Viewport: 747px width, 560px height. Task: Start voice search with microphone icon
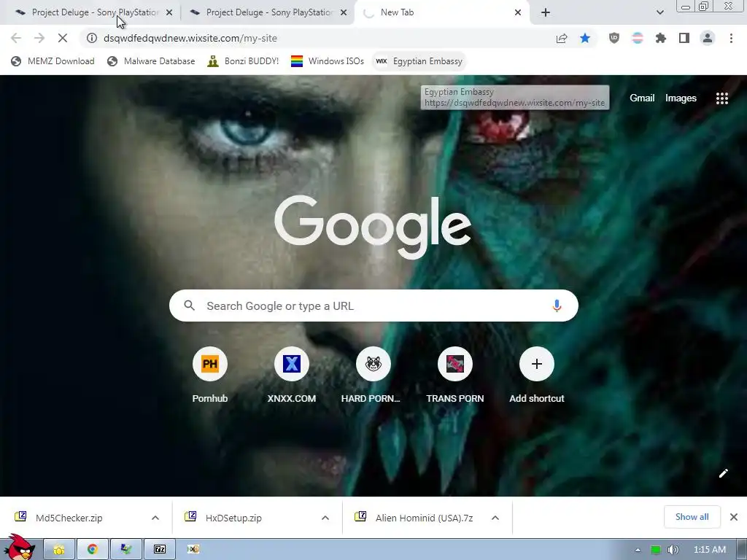coord(557,306)
